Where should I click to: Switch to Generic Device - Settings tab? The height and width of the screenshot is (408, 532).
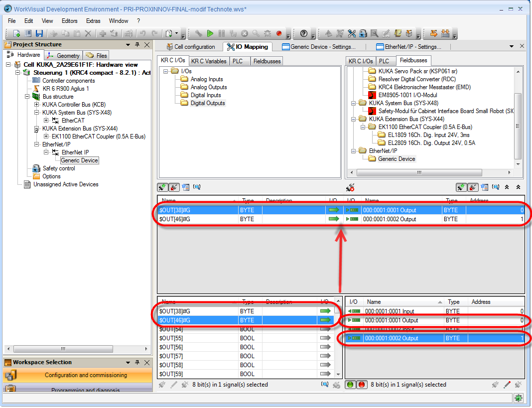319,47
